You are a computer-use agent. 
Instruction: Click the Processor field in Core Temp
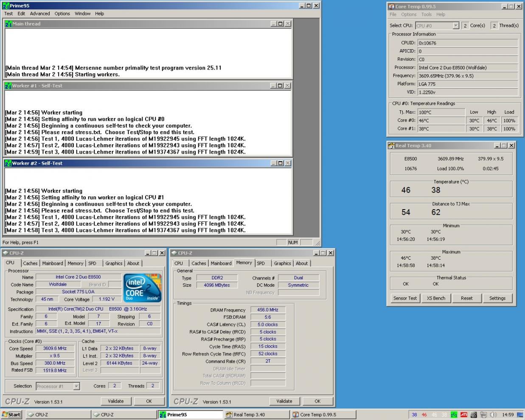(468, 67)
